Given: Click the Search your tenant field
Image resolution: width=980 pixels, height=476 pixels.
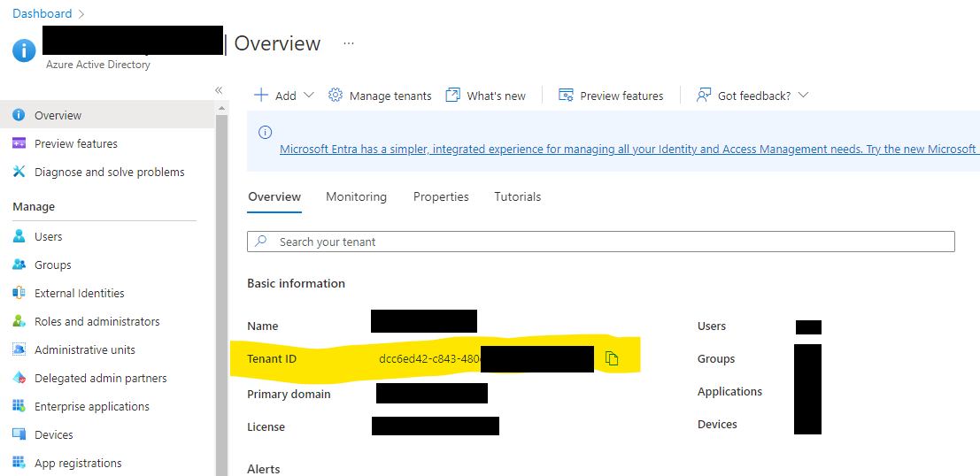Looking at the screenshot, I should (600, 242).
